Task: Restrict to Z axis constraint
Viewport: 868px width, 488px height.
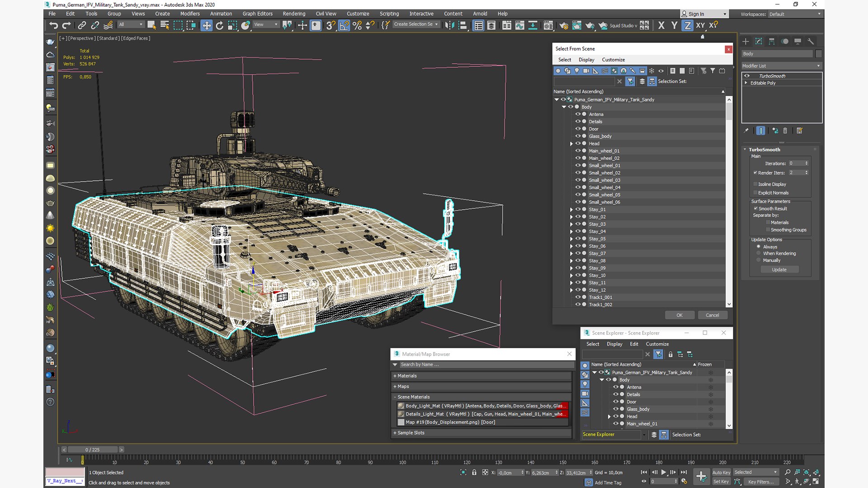Action: [x=687, y=25]
